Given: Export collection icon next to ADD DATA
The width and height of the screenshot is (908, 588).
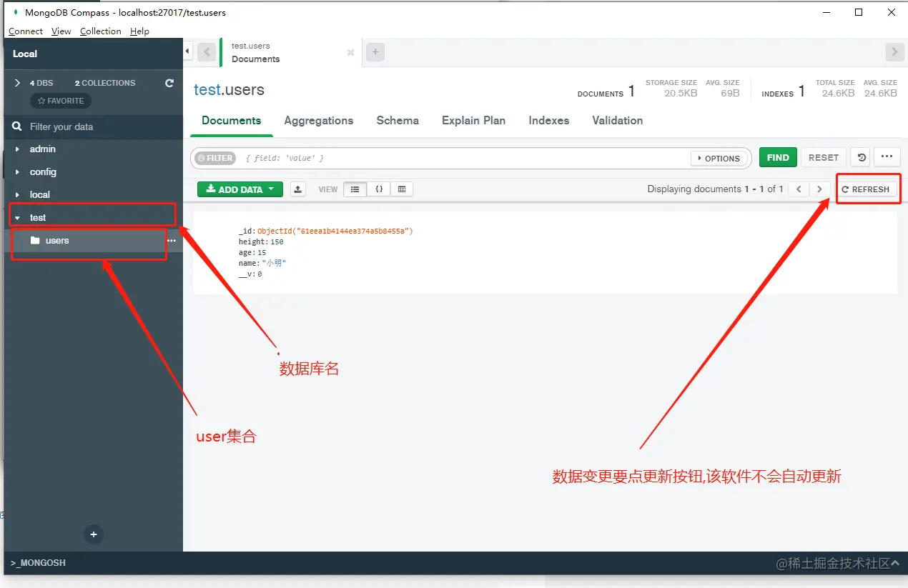Looking at the screenshot, I should click(298, 189).
